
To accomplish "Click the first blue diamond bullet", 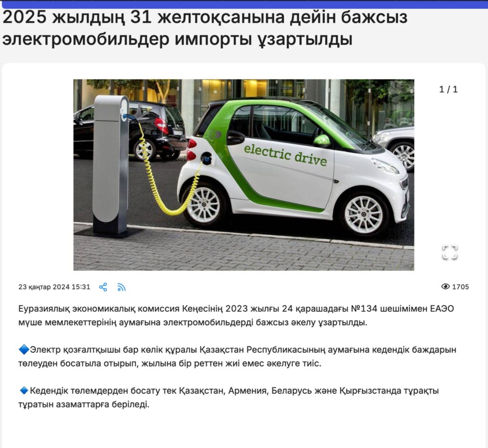I will [23, 350].
